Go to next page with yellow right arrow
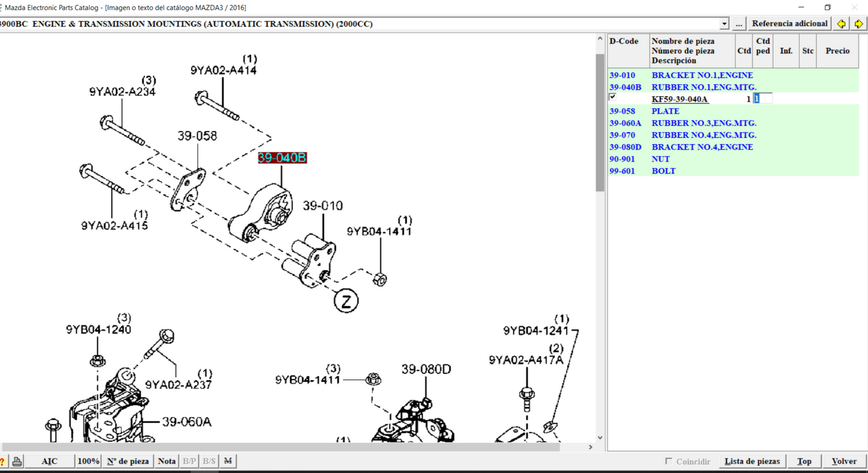868x473 pixels. point(859,24)
